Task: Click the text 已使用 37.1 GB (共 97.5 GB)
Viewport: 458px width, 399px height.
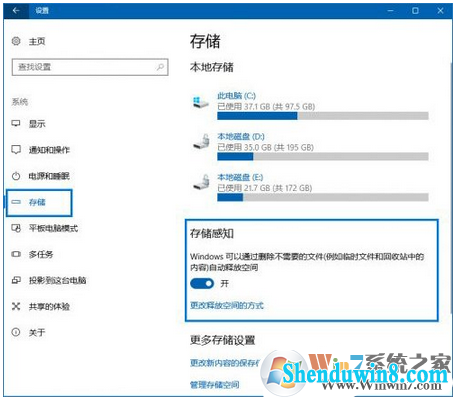Action: (x=266, y=107)
